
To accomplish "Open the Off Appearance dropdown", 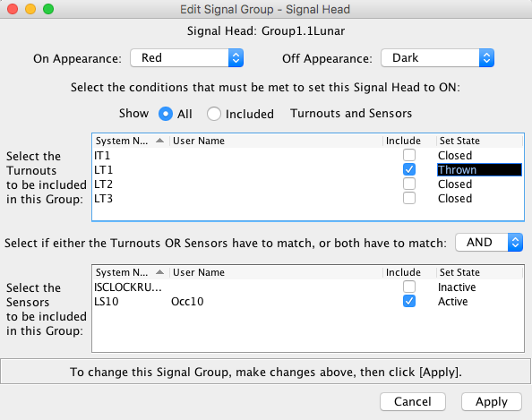I will coord(437,58).
